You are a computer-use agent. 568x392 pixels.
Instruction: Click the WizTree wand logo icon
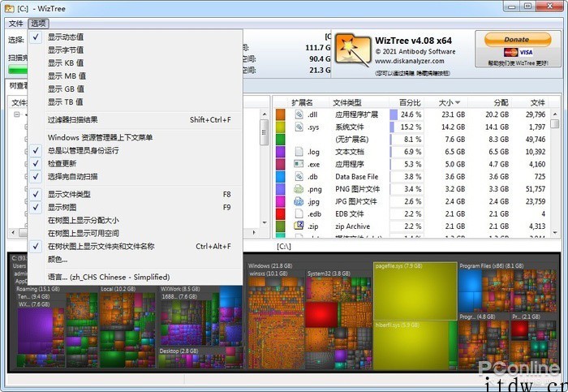click(x=353, y=50)
